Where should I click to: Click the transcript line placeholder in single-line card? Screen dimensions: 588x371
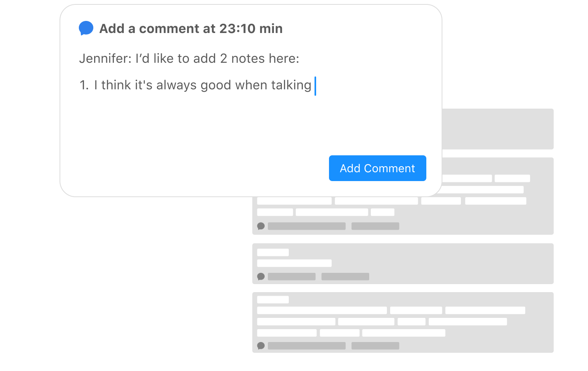click(x=294, y=263)
